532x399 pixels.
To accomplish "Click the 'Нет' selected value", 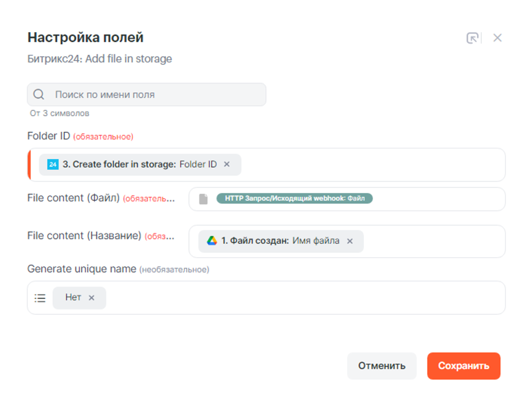I will pos(73,298).
